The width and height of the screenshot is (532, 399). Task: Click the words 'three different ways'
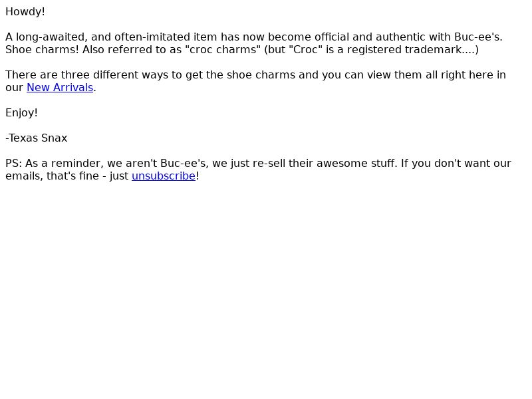pyautogui.click(x=115, y=75)
